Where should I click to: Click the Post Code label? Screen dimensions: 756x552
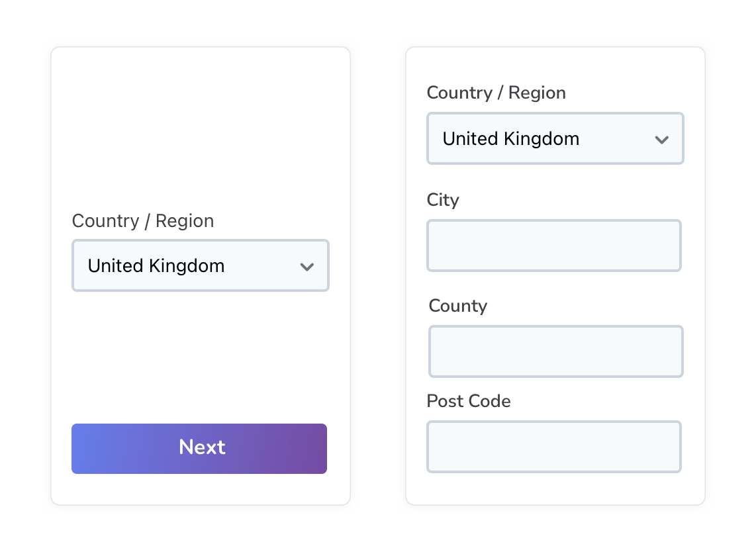click(469, 401)
